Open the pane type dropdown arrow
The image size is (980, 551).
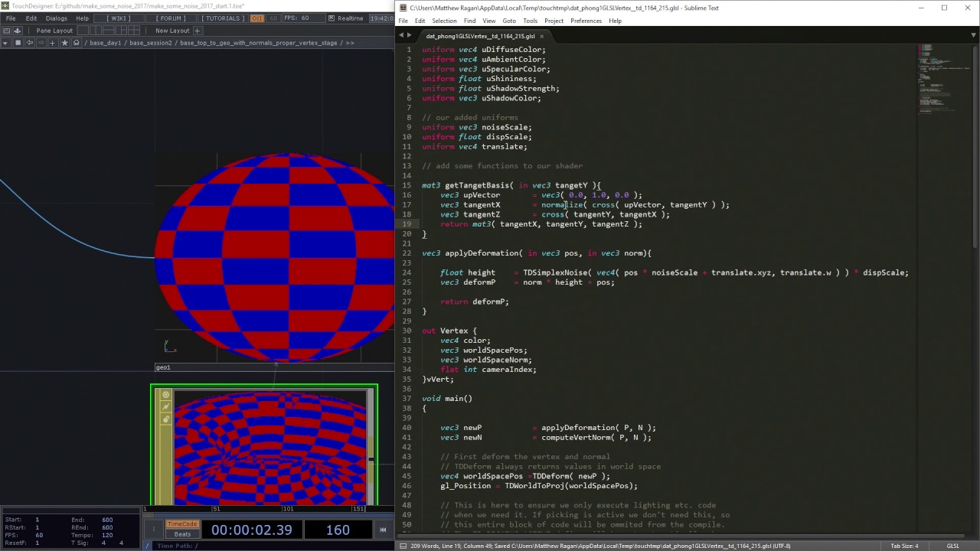5,43
